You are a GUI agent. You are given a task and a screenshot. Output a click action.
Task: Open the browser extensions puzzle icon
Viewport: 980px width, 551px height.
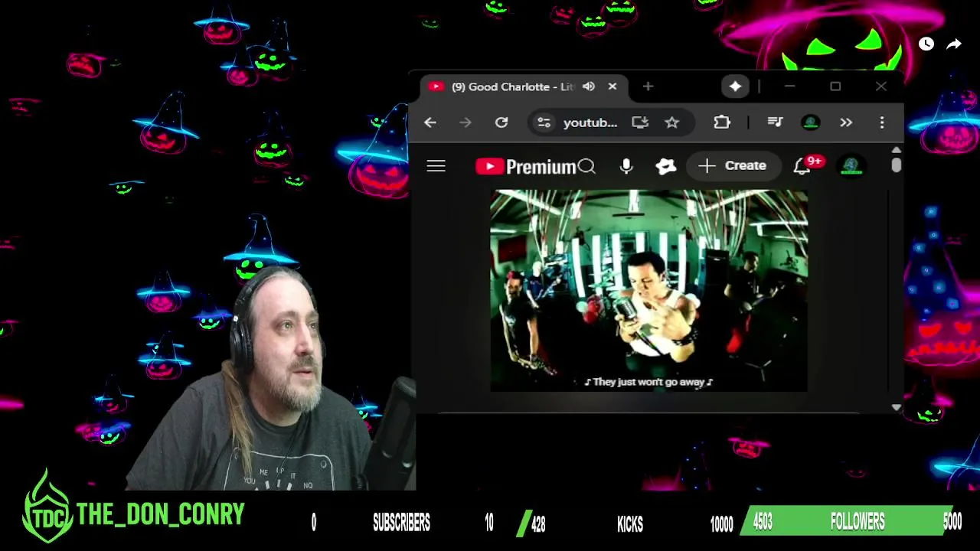click(722, 122)
